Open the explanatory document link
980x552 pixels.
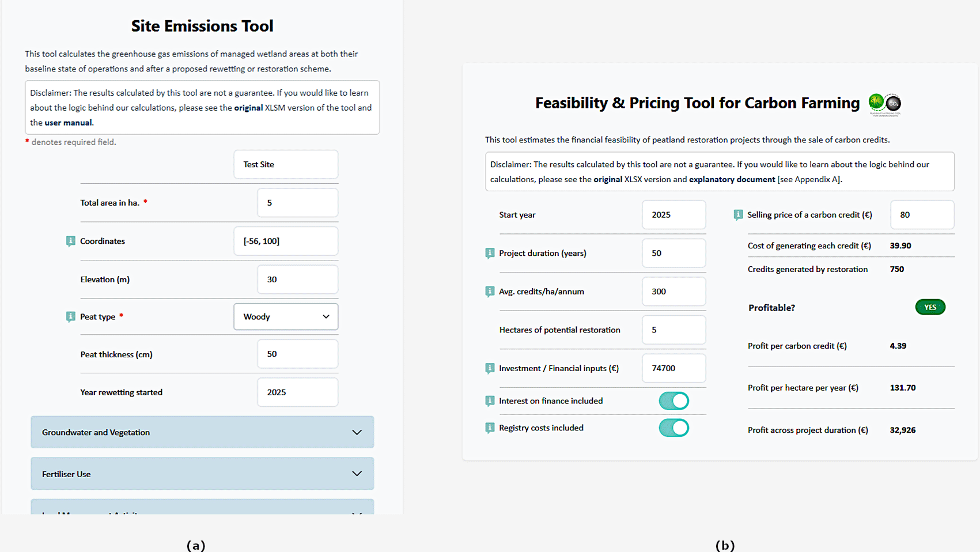tap(732, 180)
